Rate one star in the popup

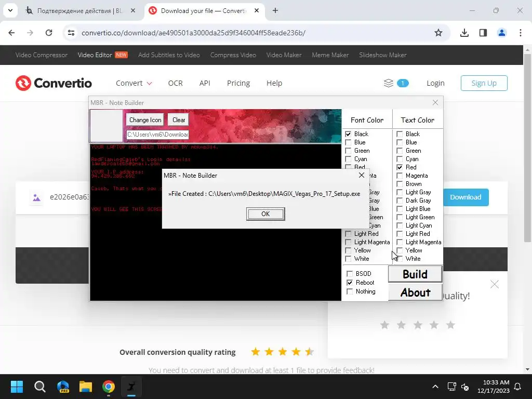pos(384,325)
